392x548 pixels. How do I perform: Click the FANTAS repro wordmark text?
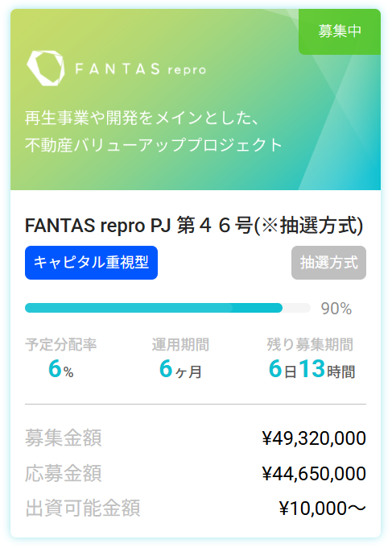(141, 69)
